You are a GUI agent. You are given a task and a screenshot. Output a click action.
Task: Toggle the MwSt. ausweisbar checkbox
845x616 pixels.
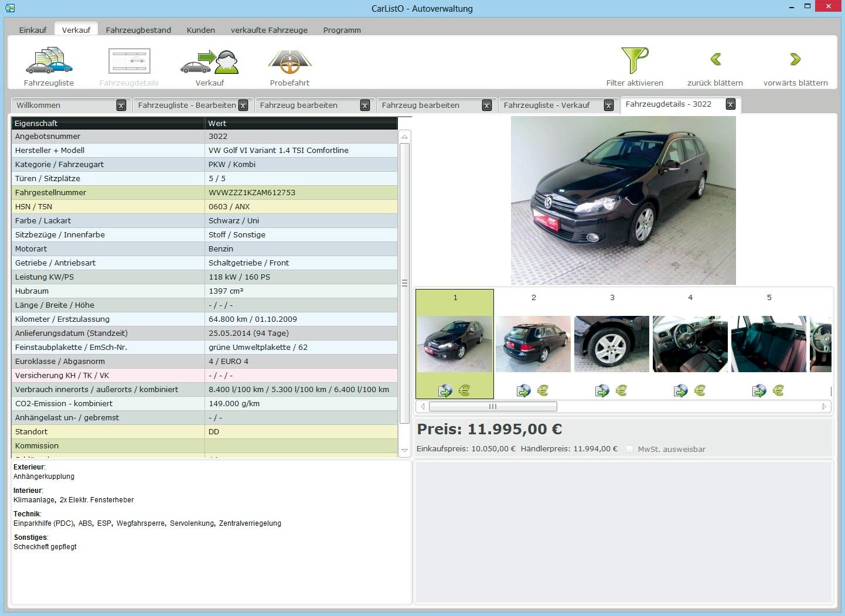(629, 449)
